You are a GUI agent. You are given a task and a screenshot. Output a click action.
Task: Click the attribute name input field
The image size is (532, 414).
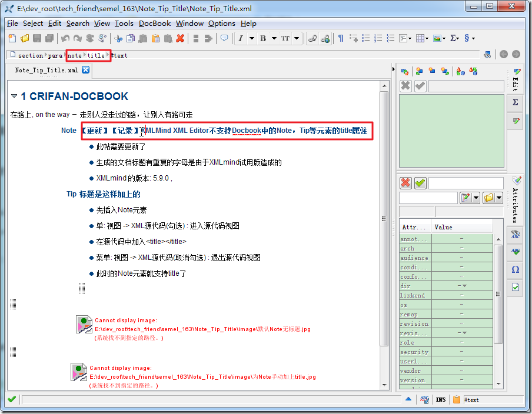point(428,198)
